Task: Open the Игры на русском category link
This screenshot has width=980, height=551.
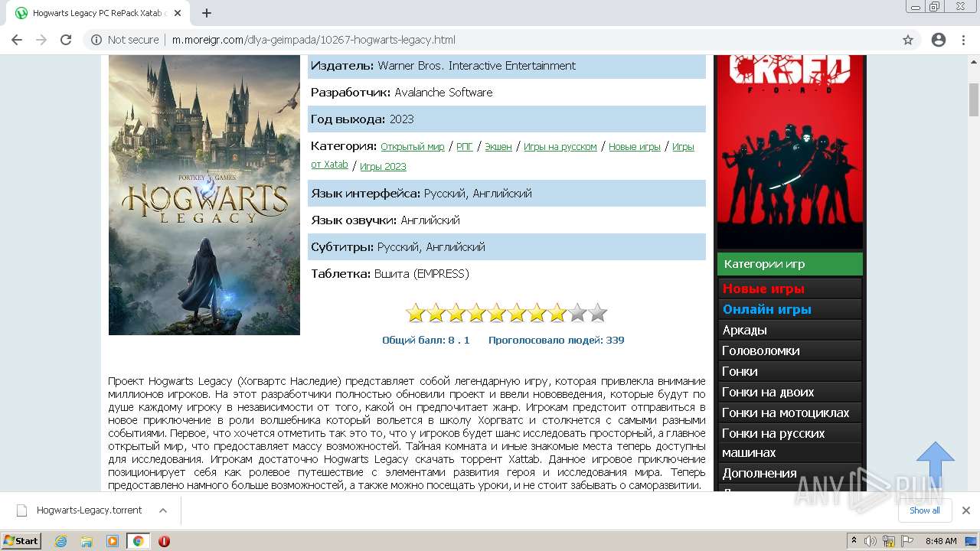Action: [560, 147]
